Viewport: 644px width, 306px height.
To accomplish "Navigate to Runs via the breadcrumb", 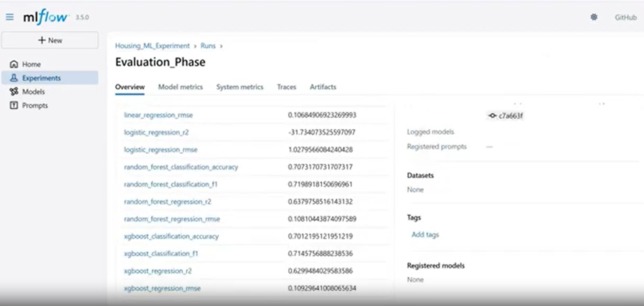I will [x=208, y=46].
